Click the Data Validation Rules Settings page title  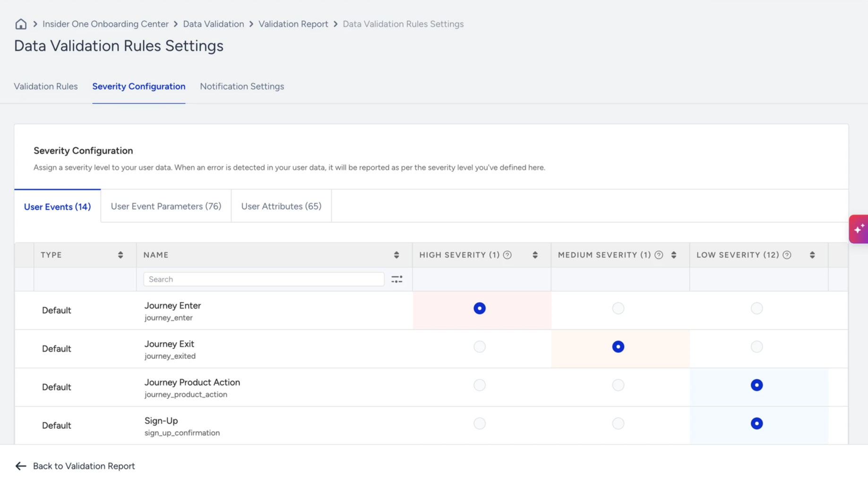[x=119, y=46]
